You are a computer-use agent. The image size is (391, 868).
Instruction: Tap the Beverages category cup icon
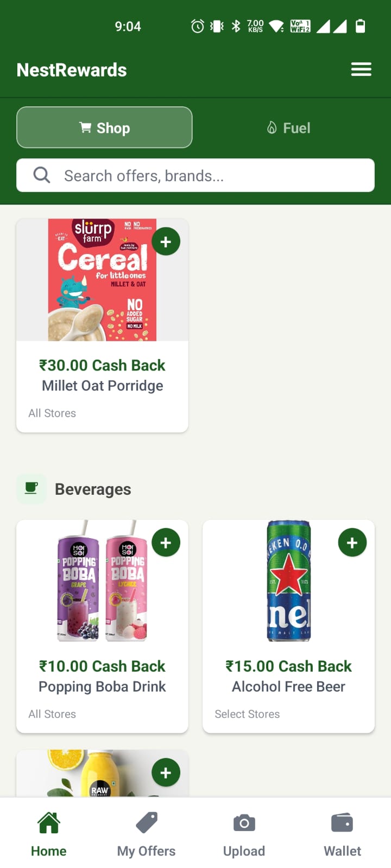(31, 488)
